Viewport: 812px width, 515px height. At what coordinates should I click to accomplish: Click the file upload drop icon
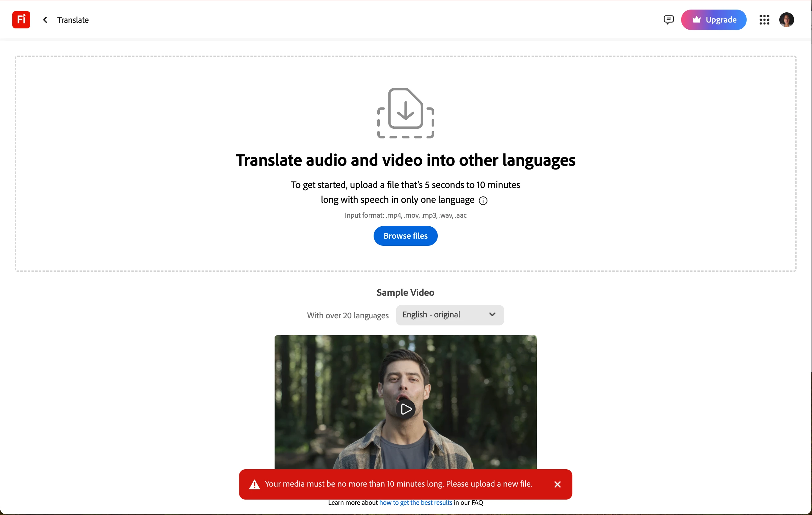tap(405, 113)
